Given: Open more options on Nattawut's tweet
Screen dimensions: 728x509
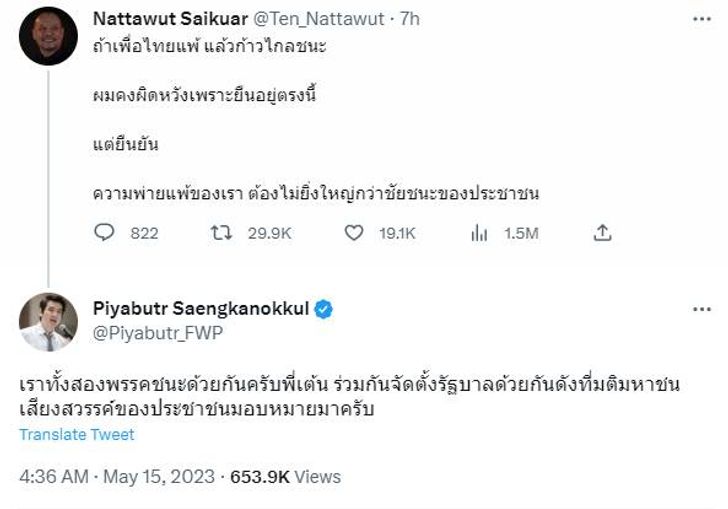Looking at the screenshot, I should click(x=702, y=19).
